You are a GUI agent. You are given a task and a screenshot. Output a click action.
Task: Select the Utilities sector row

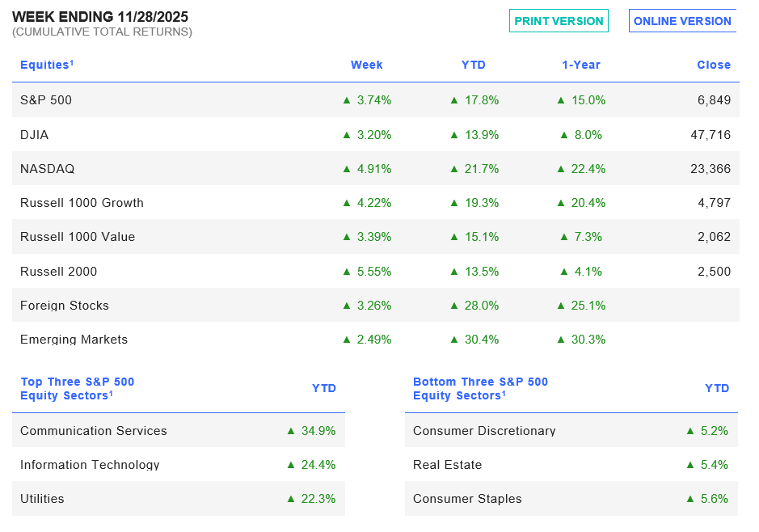coord(179,499)
